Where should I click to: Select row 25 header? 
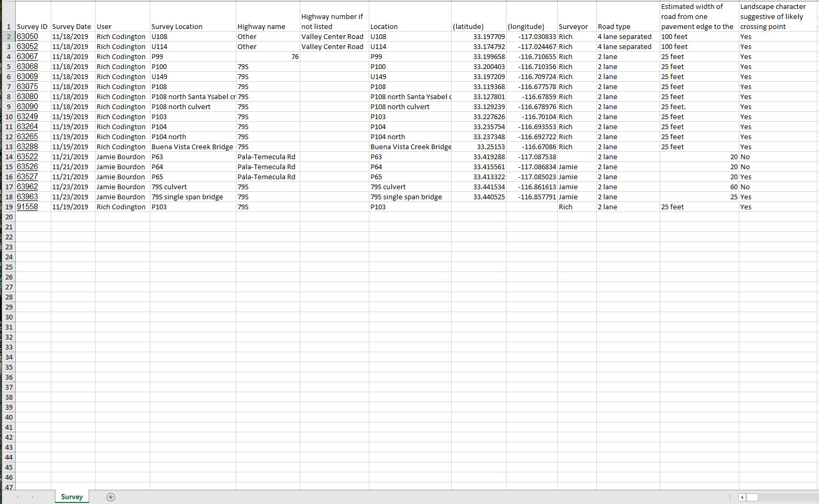pyautogui.click(x=9, y=267)
